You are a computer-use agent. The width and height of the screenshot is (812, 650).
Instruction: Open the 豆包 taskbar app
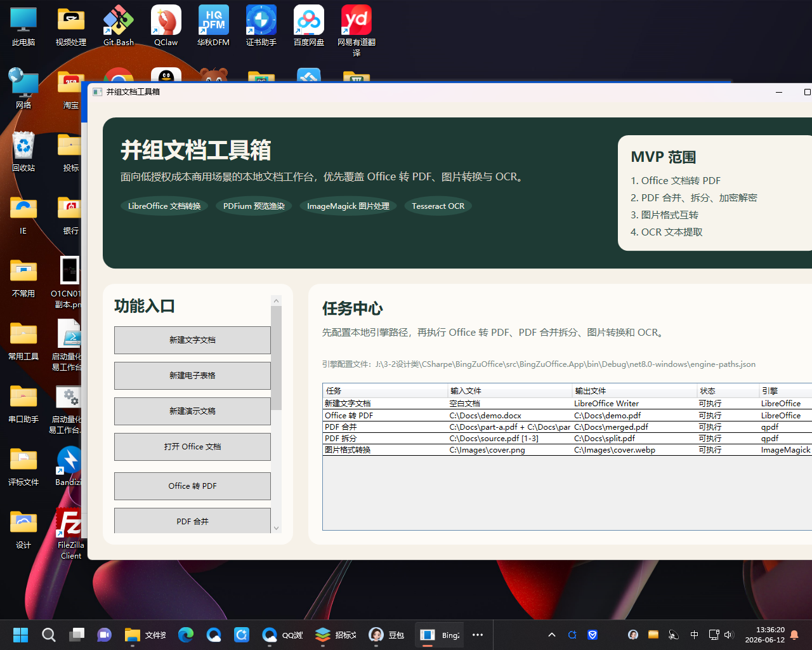point(386,635)
